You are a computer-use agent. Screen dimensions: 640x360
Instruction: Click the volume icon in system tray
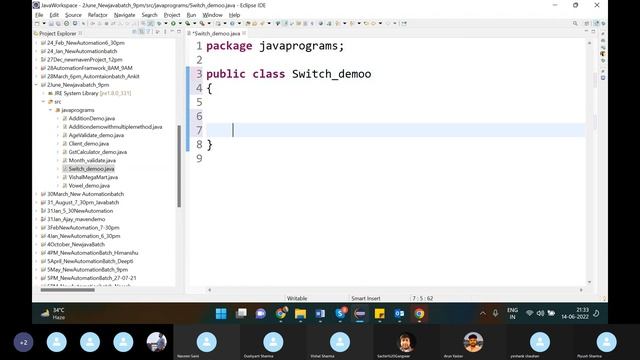click(x=540, y=313)
